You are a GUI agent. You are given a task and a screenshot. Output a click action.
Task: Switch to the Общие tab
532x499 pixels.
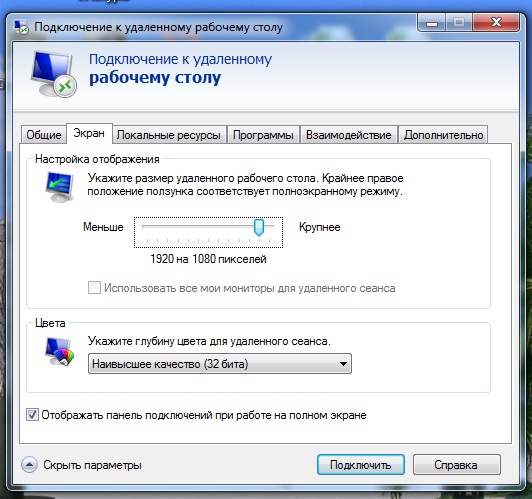click(x=44, y=135)
